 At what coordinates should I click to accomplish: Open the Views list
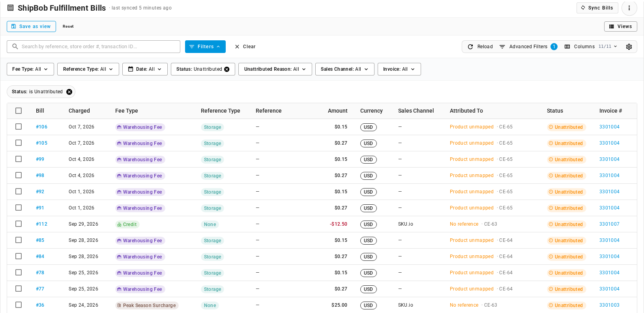tap(620, 26)
